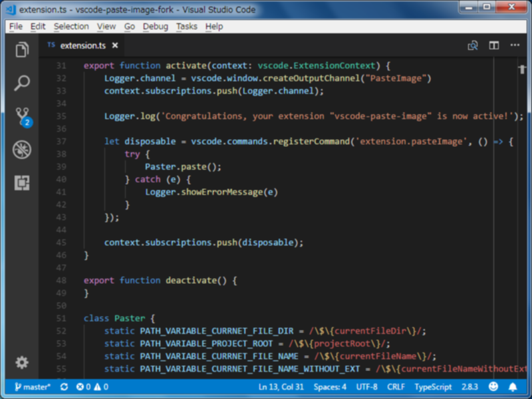Open the more actions ellipsis menu
This screenshot has height=399, width=532.
coord(515,45)
